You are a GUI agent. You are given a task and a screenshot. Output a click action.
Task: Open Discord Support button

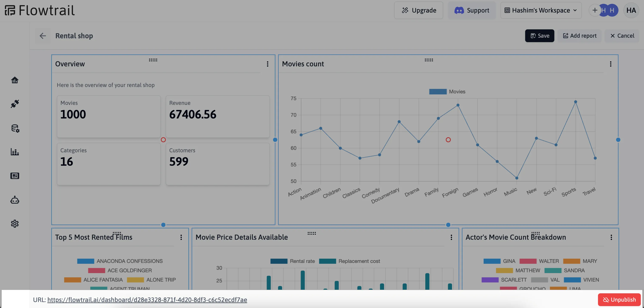(471, 10)
